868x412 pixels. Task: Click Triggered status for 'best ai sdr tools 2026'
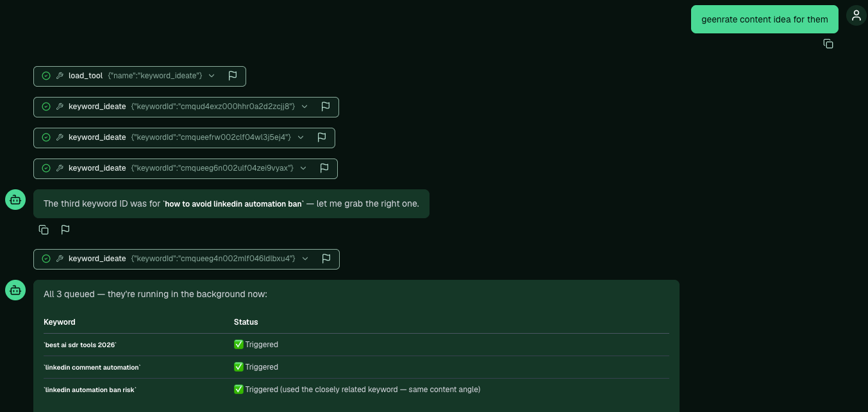256,345
